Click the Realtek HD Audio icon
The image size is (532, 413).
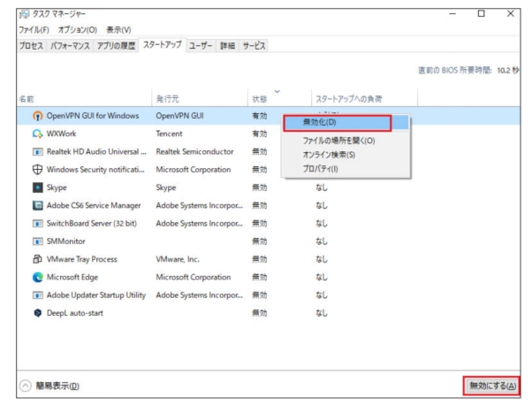click(37, 151)
